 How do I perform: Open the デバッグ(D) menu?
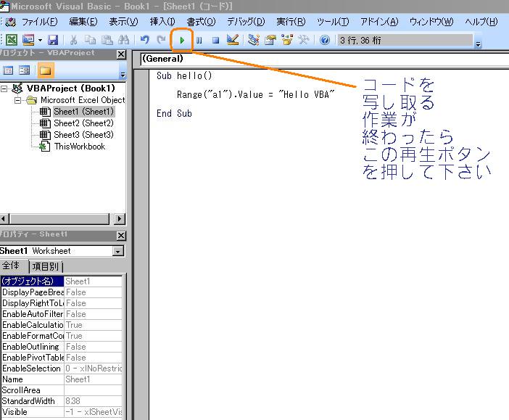click(246, 22)
